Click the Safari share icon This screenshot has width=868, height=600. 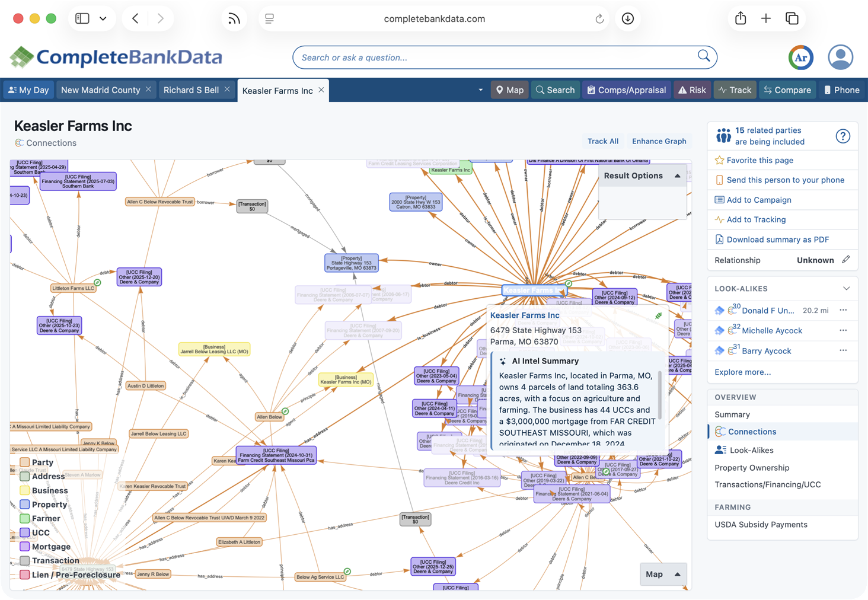[x=741, y=18]
